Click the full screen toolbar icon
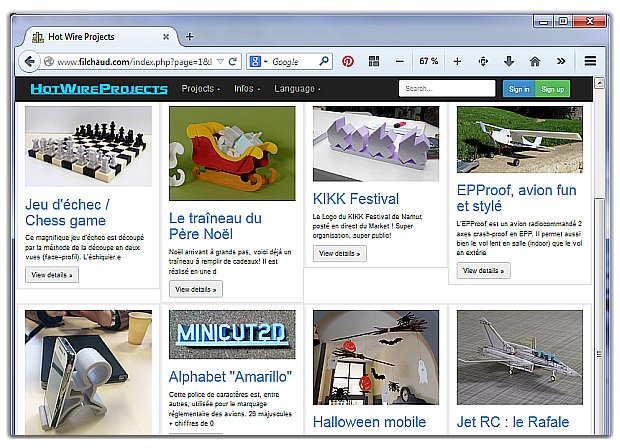 coord(483,61)
